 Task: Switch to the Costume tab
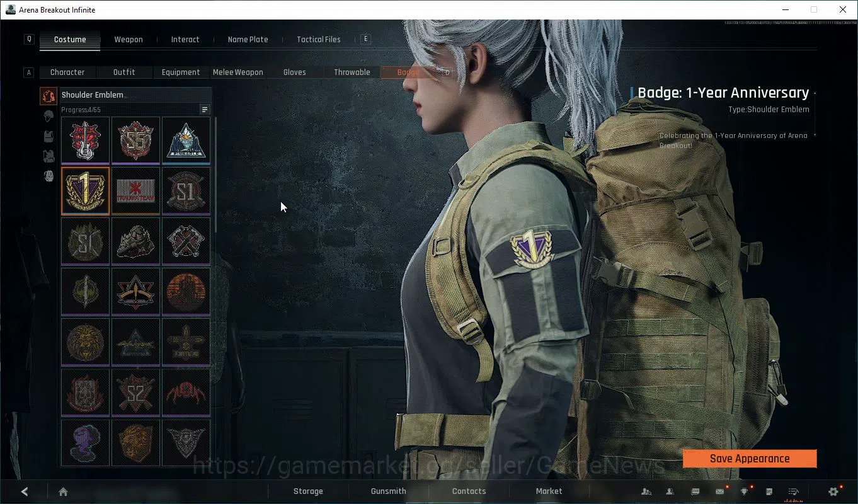[70, 39]
